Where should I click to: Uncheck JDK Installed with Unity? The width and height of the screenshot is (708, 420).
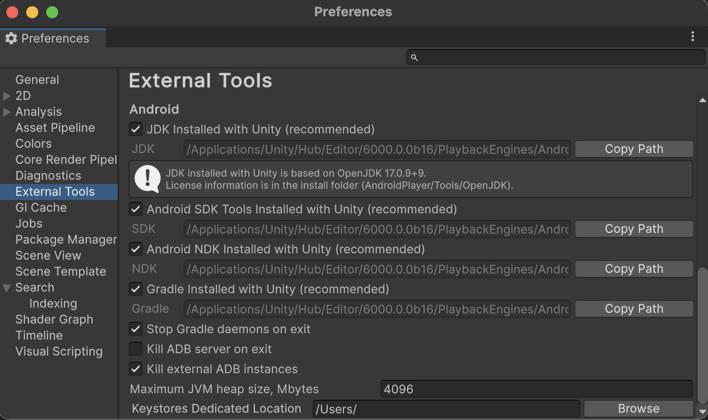click(136, 129)
